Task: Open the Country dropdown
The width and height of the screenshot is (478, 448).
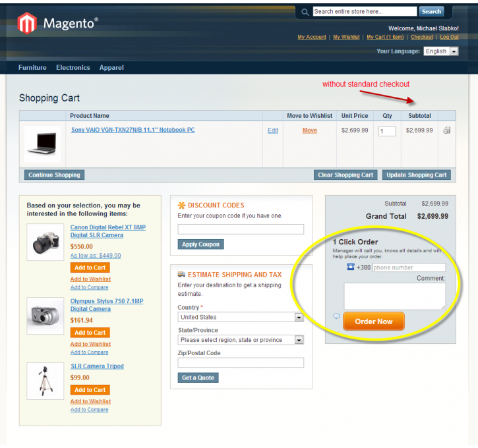Action: [x=241, y=318]
